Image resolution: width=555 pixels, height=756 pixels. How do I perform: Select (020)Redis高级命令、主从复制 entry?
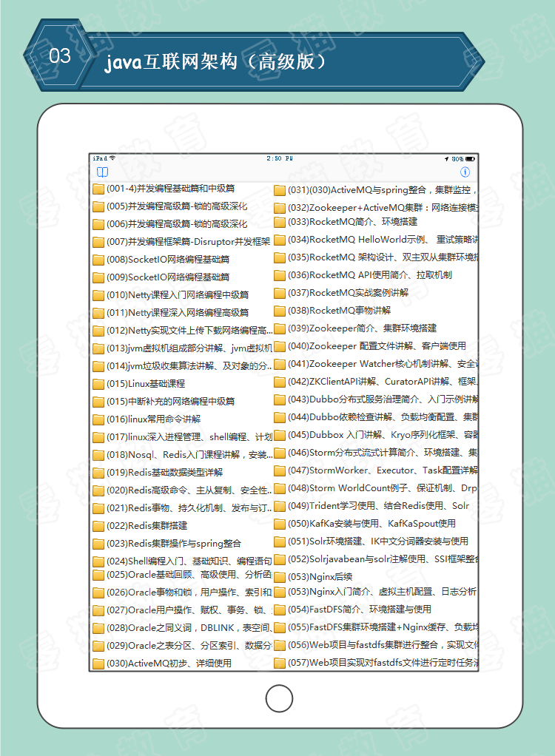(189, 490)
